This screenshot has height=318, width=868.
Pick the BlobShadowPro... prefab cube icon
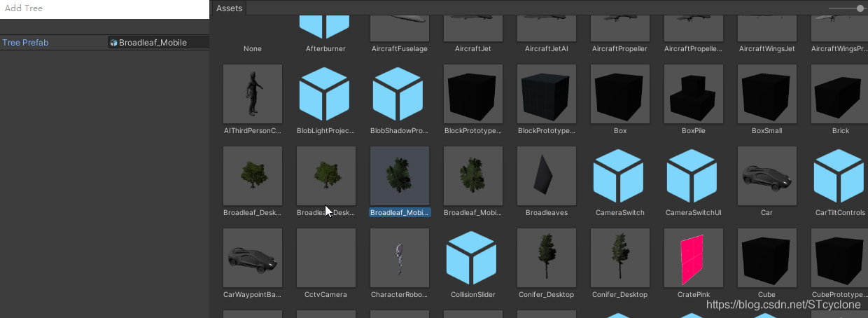coord(399,94)
